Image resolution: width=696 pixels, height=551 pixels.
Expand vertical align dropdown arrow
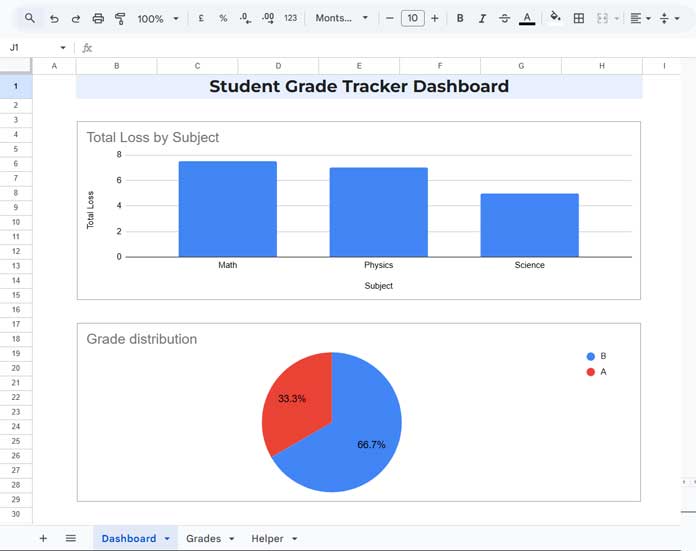coord(677,19)
